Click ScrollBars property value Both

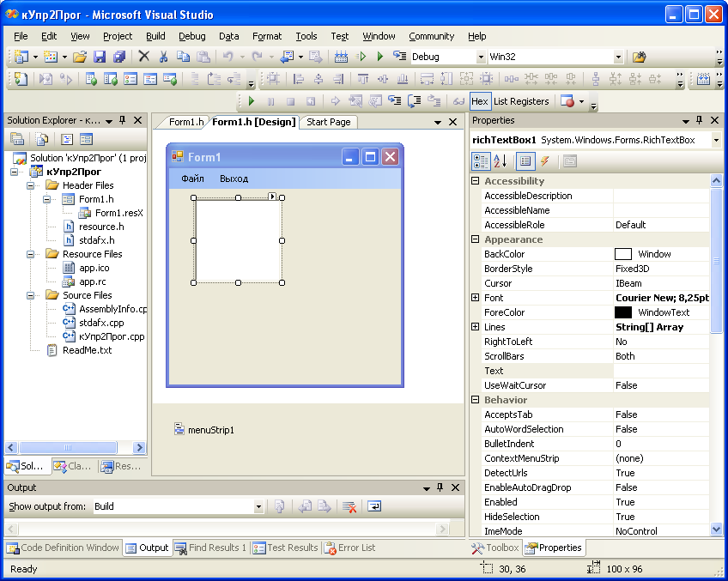(x=625, y=356)
